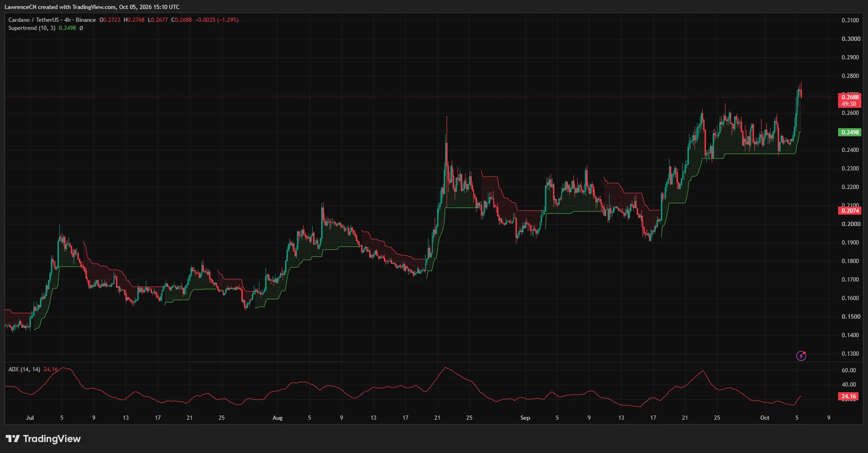Image resolution: width=868 pixels, height=453 pixels.
Task: Click the 0.2498 value in Supertrend legend
Action: point(67,28)
